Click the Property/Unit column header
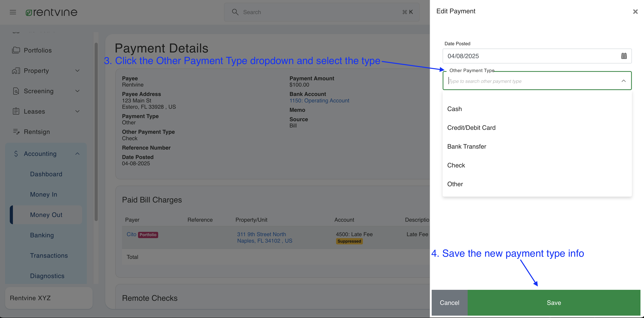This screenshot has height=318, width=644. [251, 220]
